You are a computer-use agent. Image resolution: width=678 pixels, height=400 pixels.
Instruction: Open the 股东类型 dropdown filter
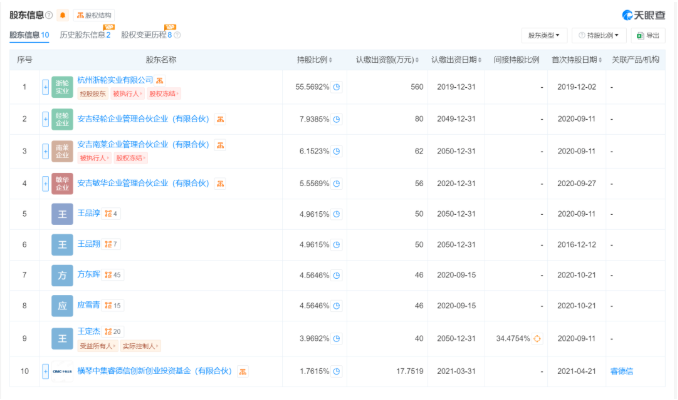tap(545, 35)
